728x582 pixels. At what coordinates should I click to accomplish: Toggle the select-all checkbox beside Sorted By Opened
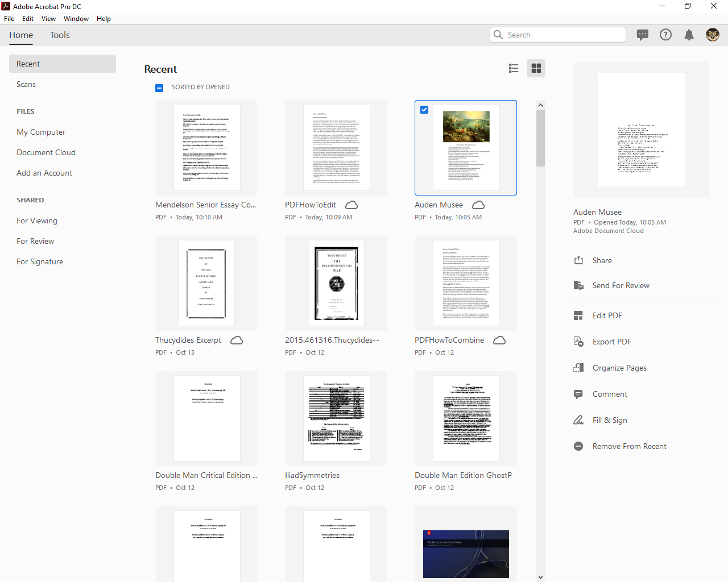point(159,88)
